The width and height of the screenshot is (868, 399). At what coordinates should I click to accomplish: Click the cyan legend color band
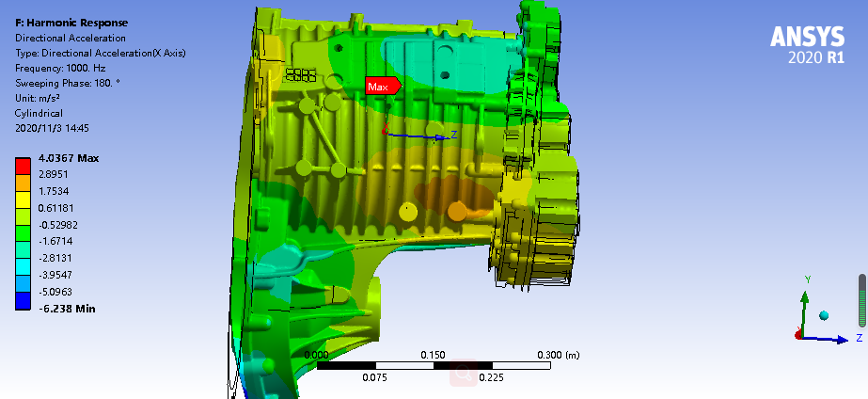[22, 267]
